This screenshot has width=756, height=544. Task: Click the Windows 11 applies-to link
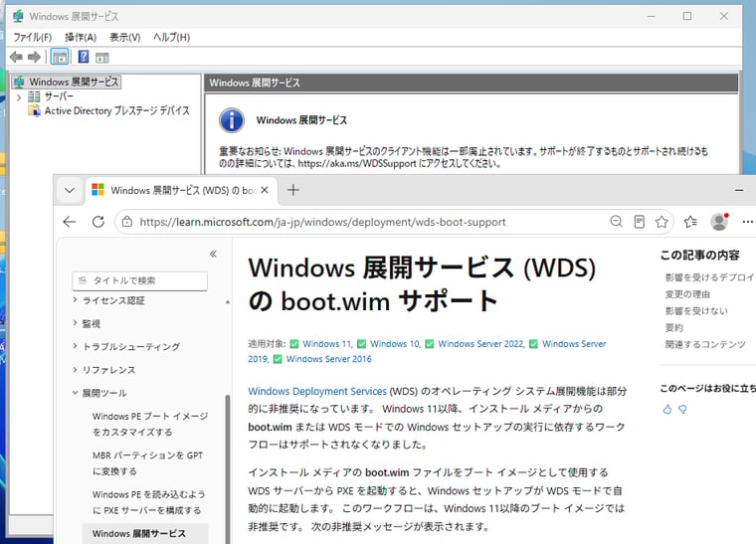(x=327, y=343)
